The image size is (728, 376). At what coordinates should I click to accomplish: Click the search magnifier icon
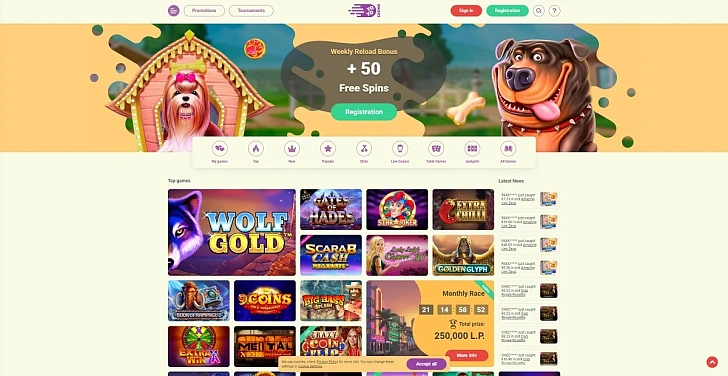539,11
